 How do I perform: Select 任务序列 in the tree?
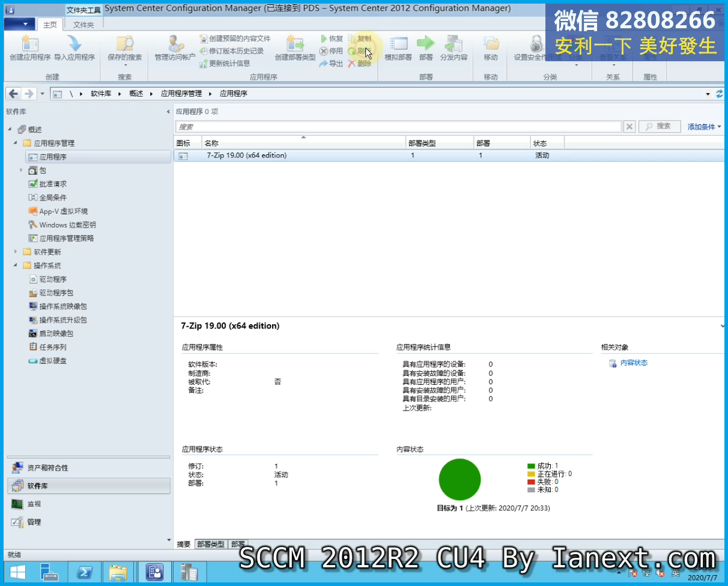[53, 347]
